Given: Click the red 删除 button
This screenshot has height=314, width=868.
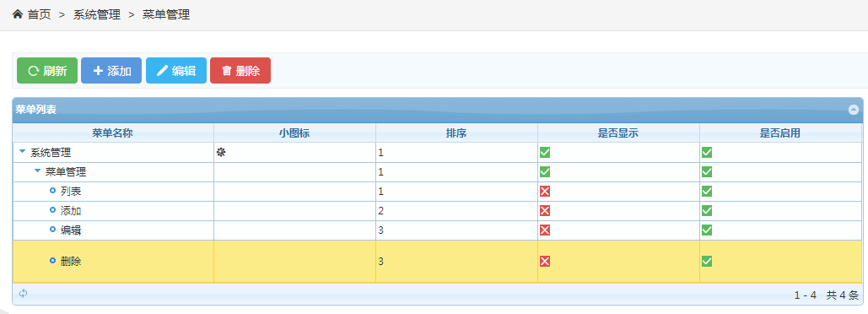Looking at the screenshot, I should tap(240, 70).
